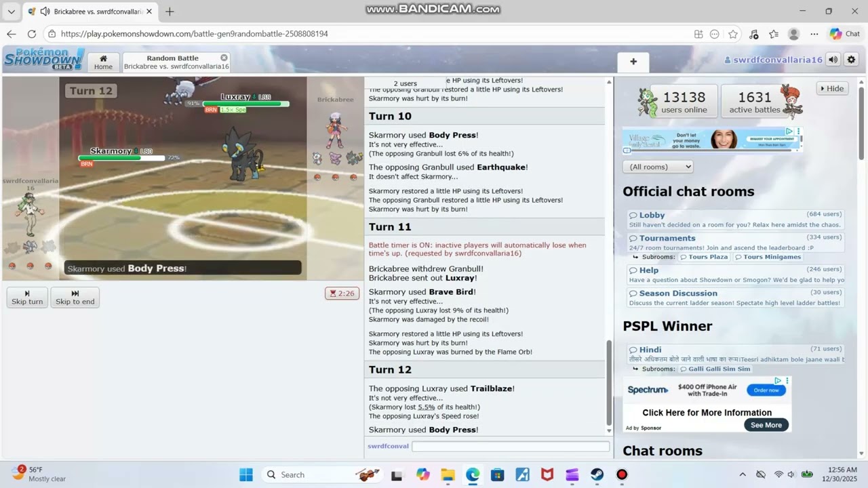Viewport: 868px width, 488px height.
Task: Click the Pokémon Showdown logo
Action: point(43,59)
